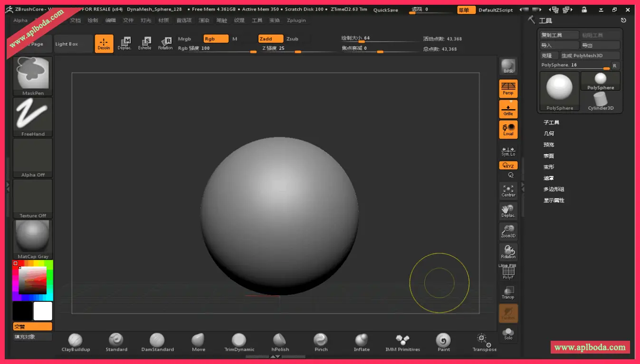640x364 pixels.
Task: Open the Alpha menu
Action: [x=20, y=20]
